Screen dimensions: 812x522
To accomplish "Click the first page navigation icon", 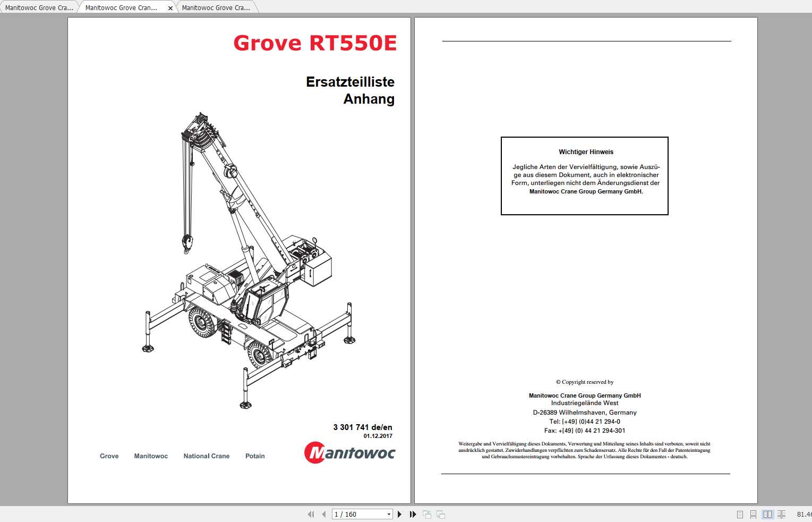I will coord(311,514).
